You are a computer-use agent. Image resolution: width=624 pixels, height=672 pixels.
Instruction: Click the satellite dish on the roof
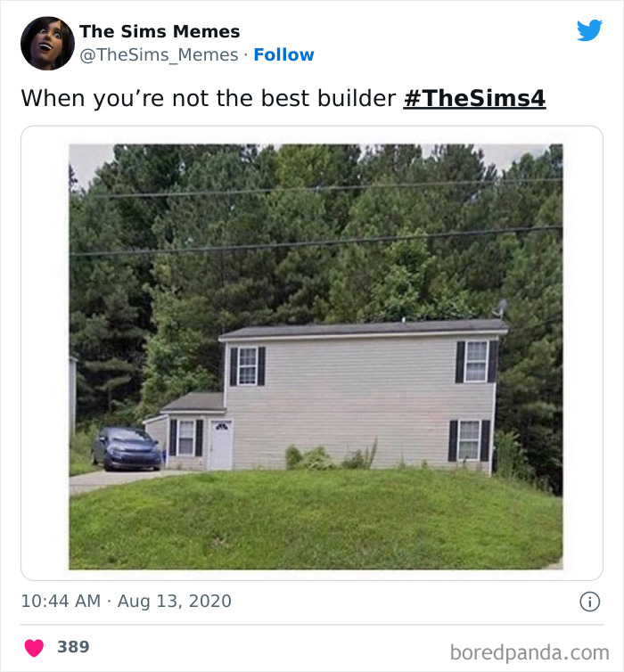pyautogui.click(x=501, y=309)
